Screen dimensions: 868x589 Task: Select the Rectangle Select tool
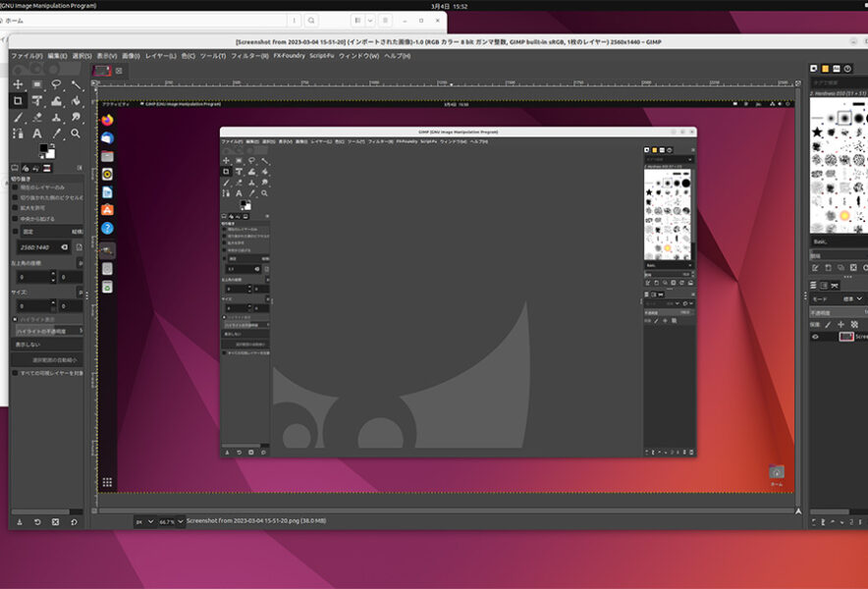(x=37, y=84)
